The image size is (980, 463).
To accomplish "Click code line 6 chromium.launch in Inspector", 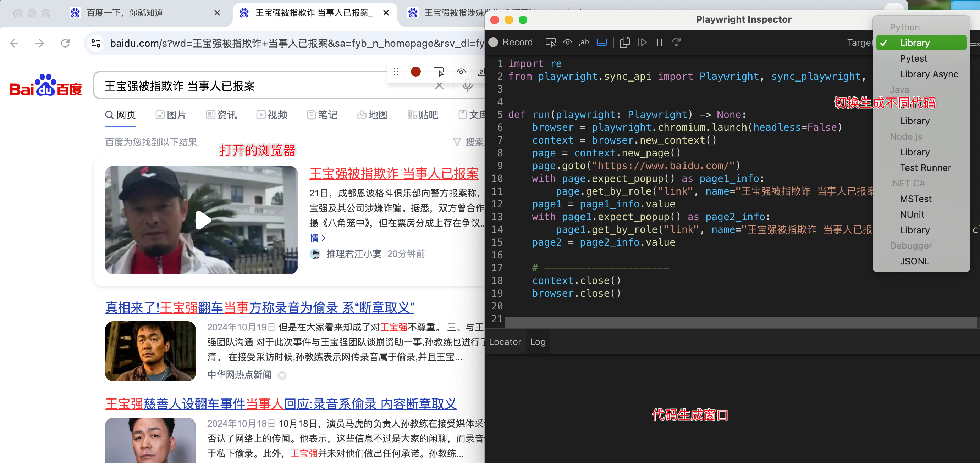I will pos(687,127).
